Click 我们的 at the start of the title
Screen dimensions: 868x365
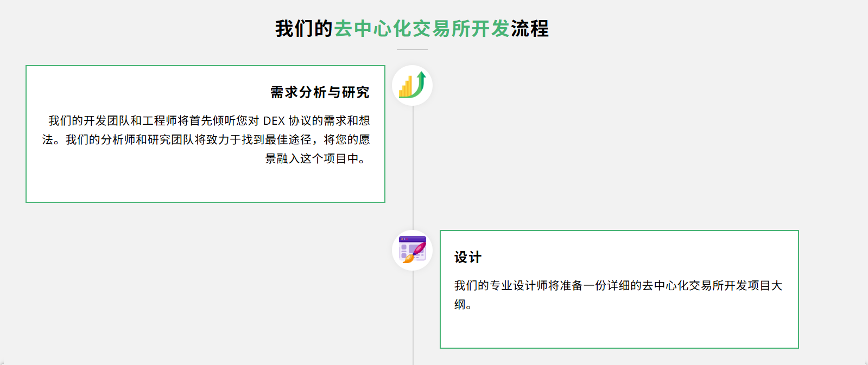304,29
